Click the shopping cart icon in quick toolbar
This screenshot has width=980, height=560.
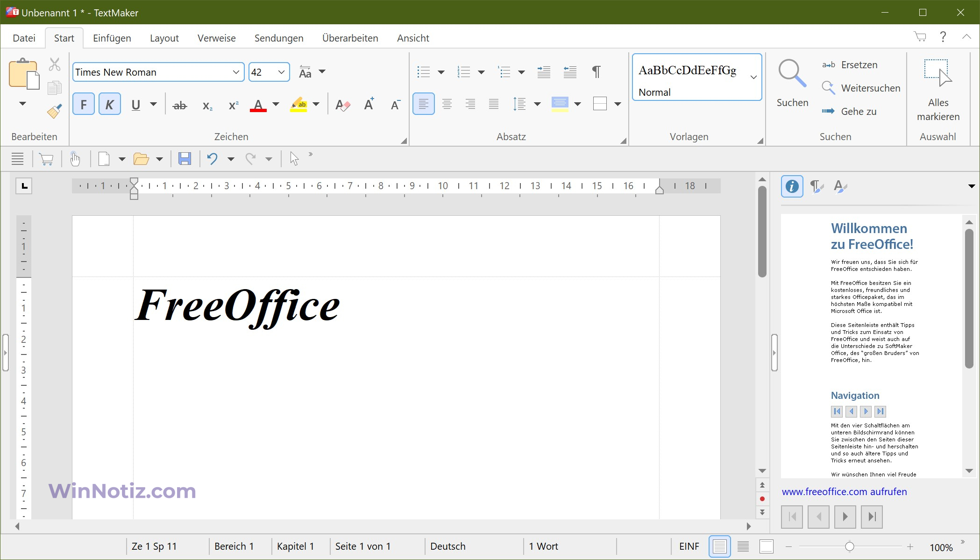46,159
